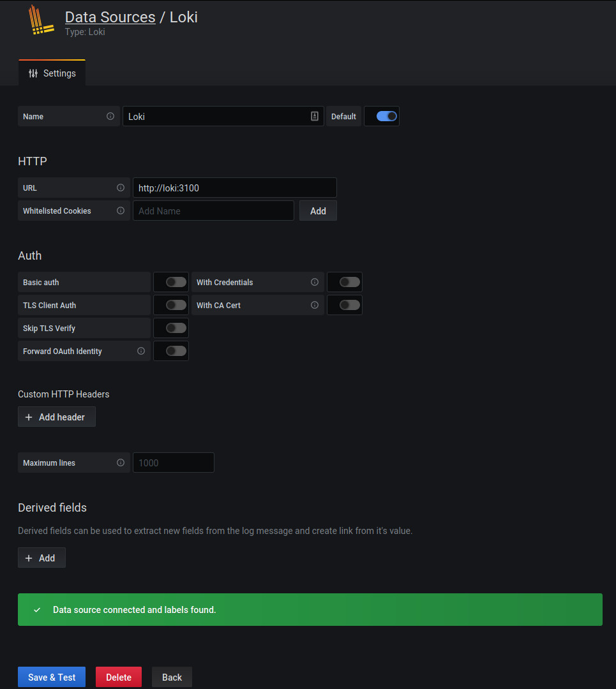Click the 'Default' label
The height and width of the screenshot is (689, 616).
point(343,116)
